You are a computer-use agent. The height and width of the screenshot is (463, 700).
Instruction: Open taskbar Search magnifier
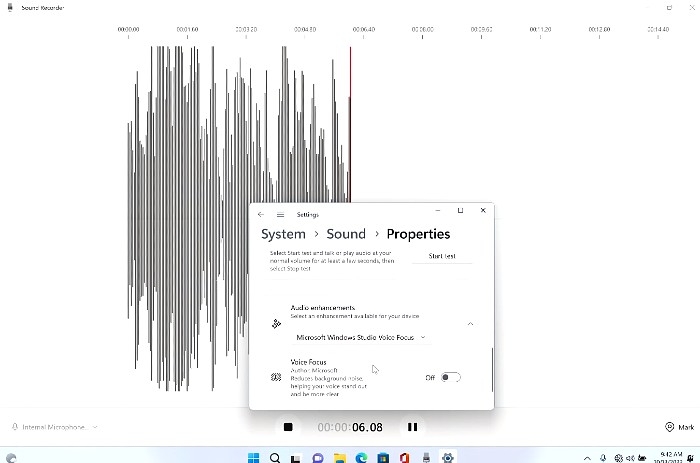[274, 457]
